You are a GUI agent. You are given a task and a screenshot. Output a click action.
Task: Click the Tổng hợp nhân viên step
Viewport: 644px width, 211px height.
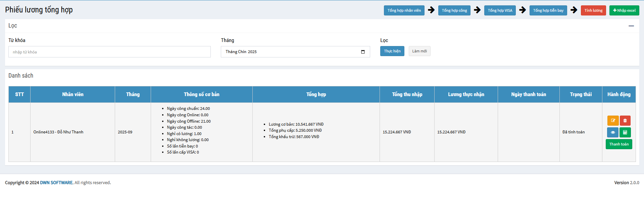(404, 10)
